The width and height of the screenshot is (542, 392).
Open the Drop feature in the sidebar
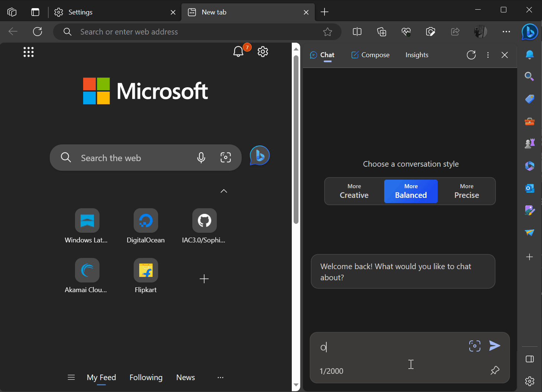coord(529,233)
